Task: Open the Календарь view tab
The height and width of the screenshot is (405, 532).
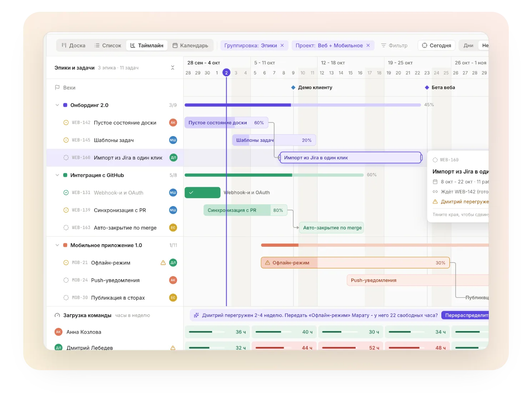Action: coord(190,45)
